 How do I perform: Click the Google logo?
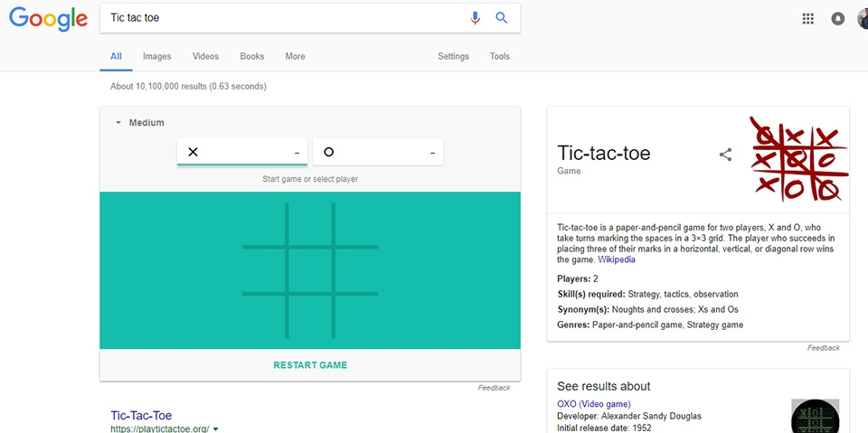(x=48, y=19)
